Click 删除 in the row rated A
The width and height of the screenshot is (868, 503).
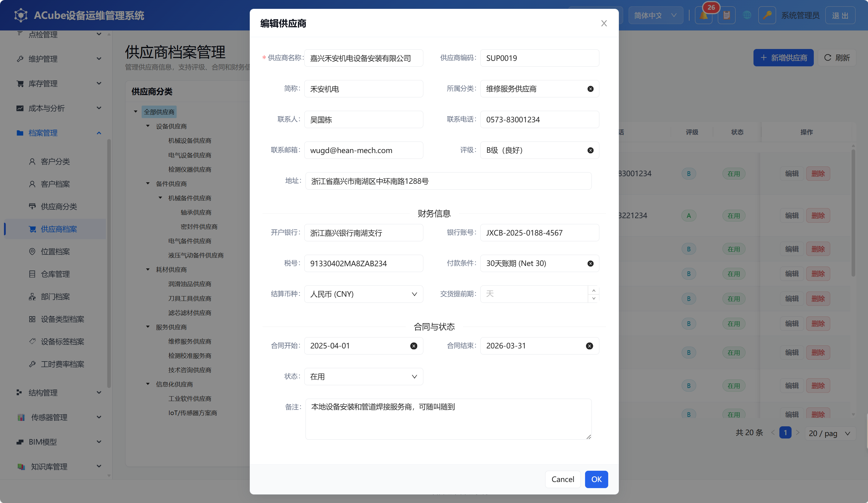click(818, 216)
